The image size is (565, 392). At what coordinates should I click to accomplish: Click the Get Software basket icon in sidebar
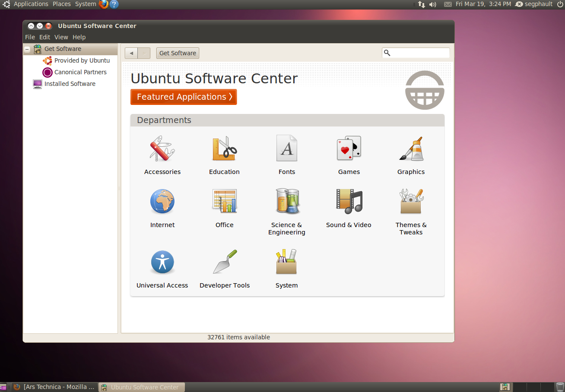click(38, 49)
